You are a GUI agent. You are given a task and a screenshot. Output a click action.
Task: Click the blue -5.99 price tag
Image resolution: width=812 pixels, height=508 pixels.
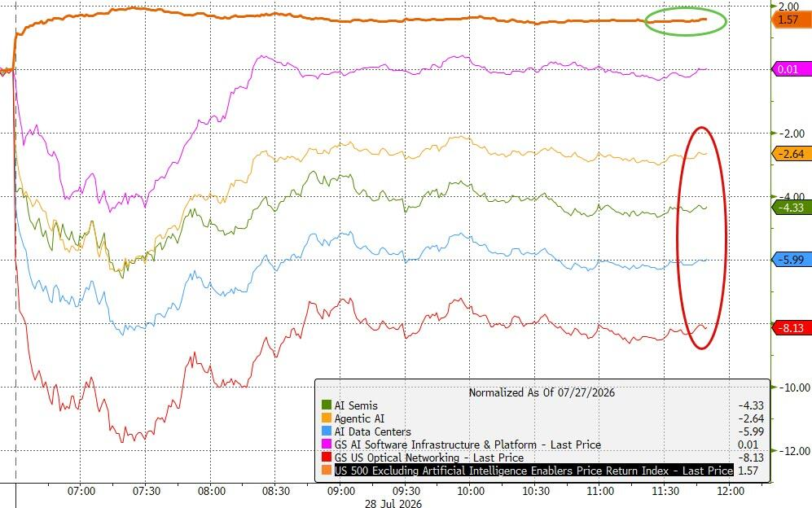(x=792, y=260)
